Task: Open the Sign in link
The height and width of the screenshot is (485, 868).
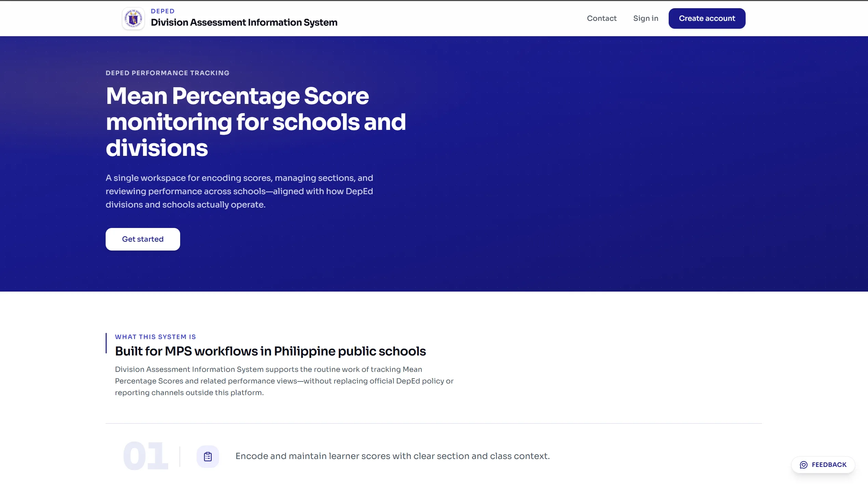Action: point(645,18)
